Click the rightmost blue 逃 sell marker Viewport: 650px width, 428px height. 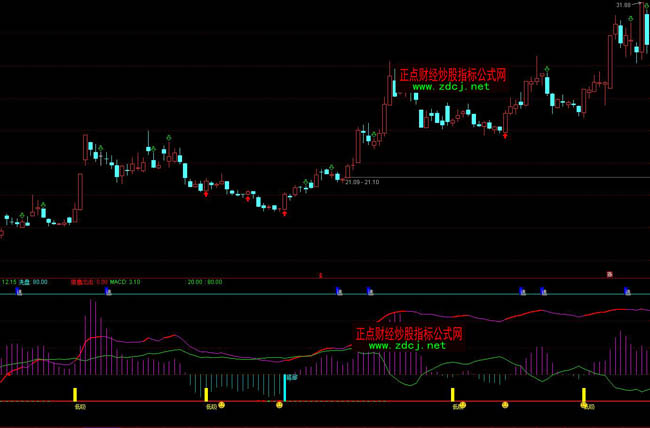pyautogui.click(x=628, y=292)
